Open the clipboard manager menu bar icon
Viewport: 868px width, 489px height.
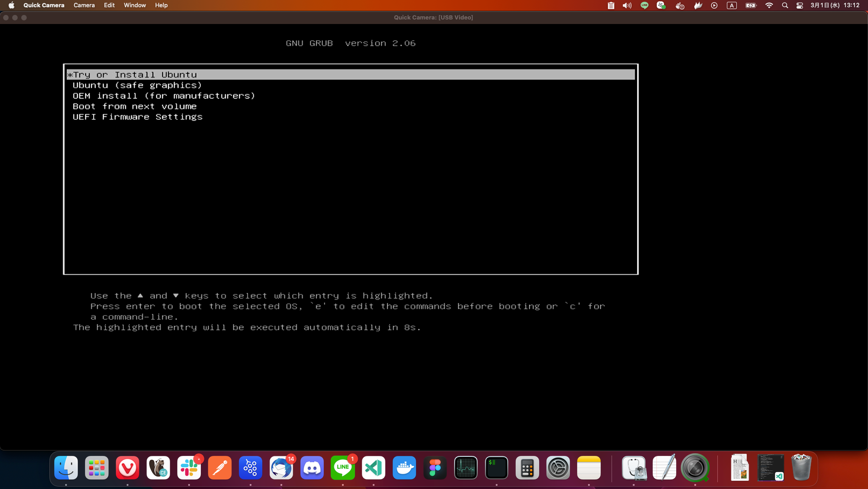point(611,5)
